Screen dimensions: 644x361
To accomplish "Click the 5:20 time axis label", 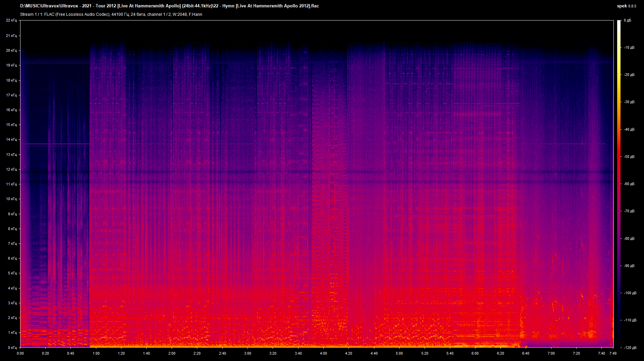I will coord(425,353).
